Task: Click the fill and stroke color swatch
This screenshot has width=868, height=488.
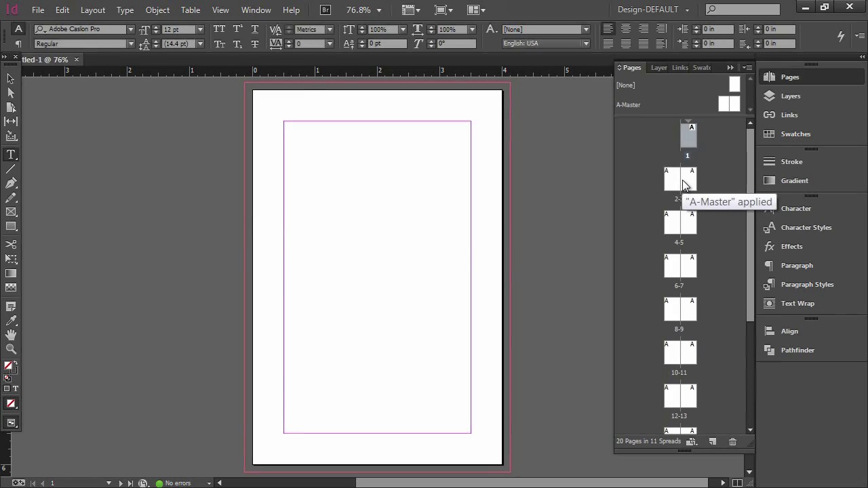Action: (x=10, y=367)
